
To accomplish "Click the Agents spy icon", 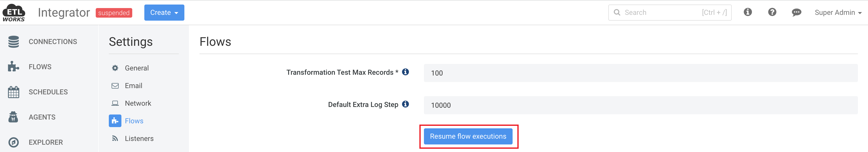I will [13, 117].
